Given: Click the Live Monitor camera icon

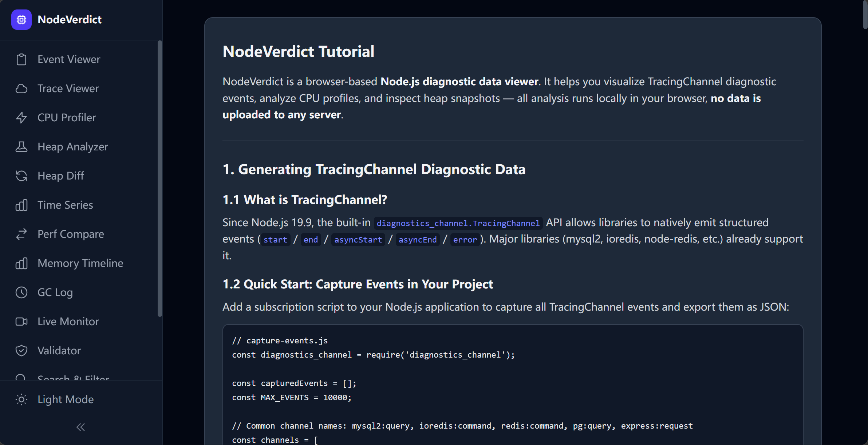Looking at the screenshot, I should point(21,322).
